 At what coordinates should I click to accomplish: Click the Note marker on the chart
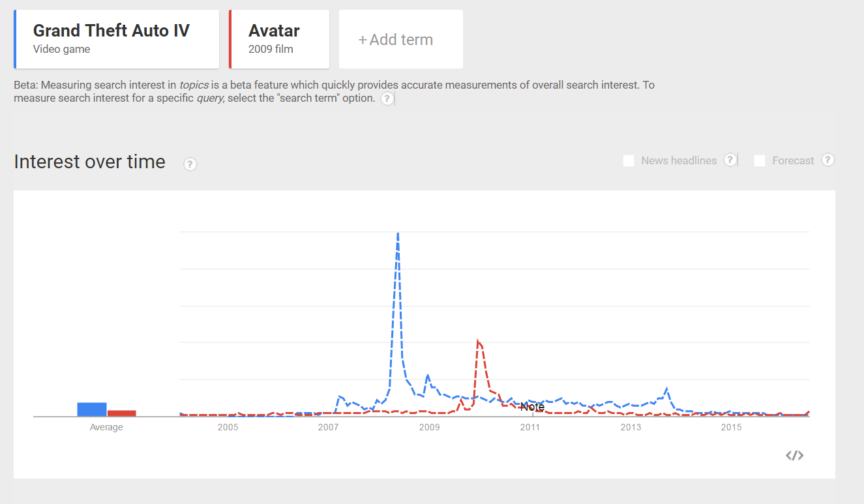click(532, 407)
